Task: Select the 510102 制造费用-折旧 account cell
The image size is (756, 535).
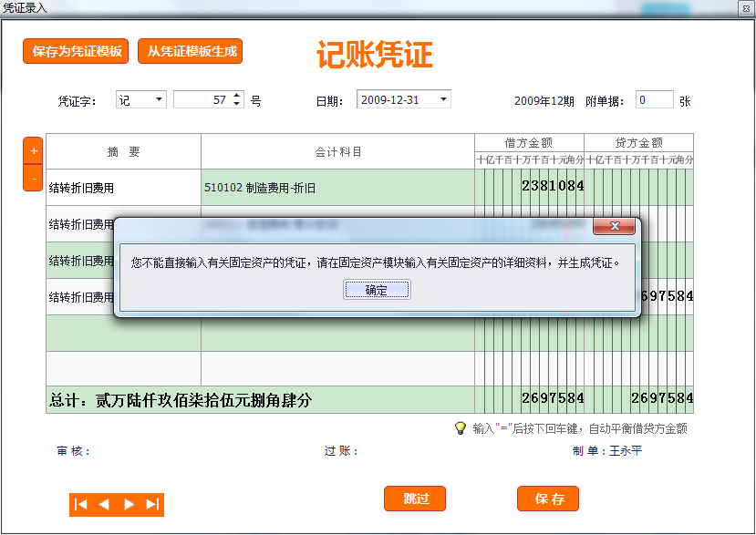Action: (337, 187)
